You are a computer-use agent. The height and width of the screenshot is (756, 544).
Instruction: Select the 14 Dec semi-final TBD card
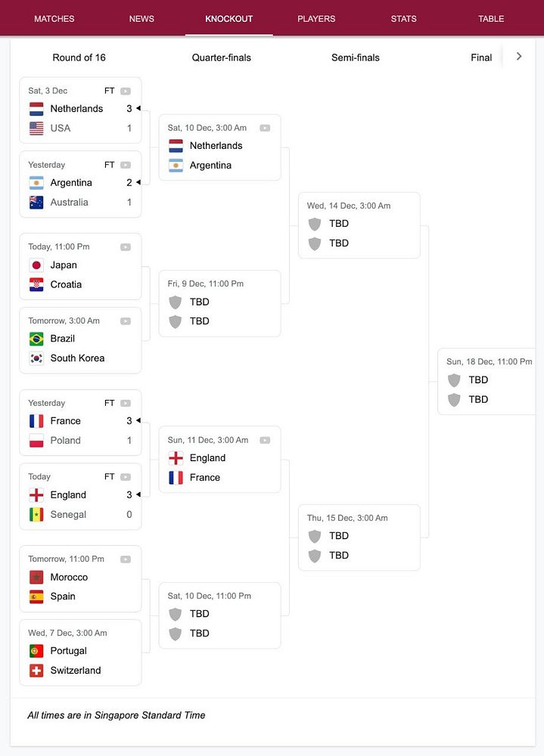click(359, 225)
